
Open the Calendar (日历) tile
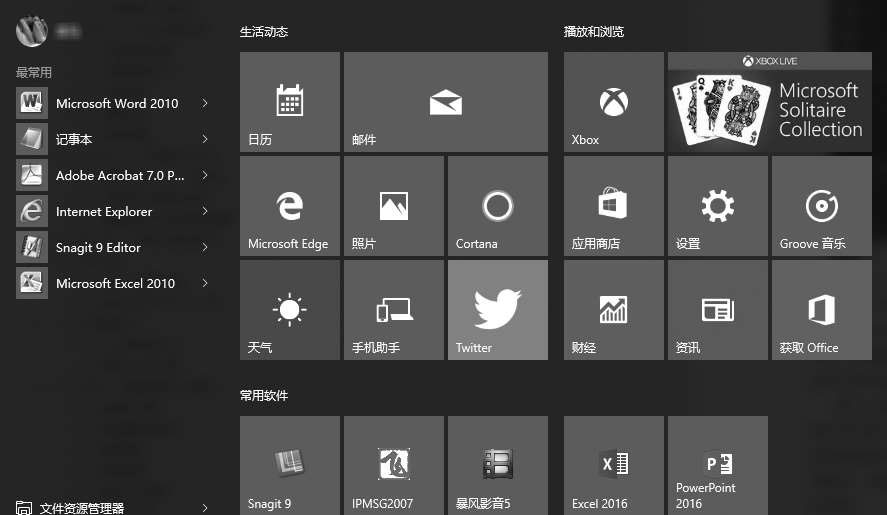(x=289, y=102)
